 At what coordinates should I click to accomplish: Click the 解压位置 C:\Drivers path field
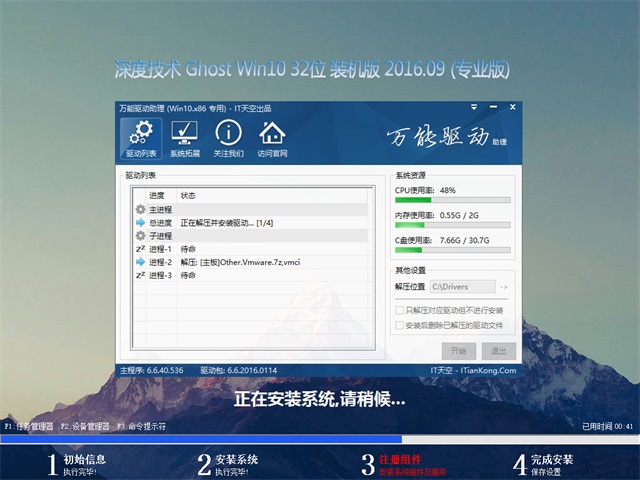coord(463,288)
